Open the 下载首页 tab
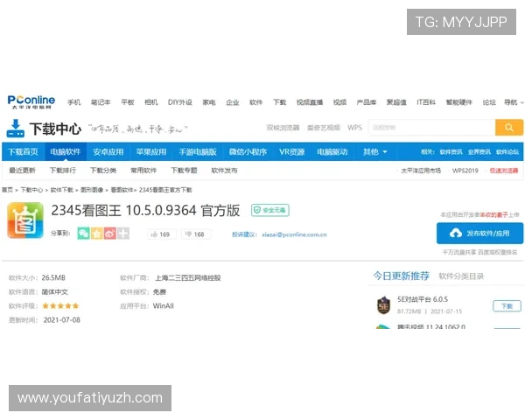The height and width of the screenshot is (420, 525). (23, 152)
